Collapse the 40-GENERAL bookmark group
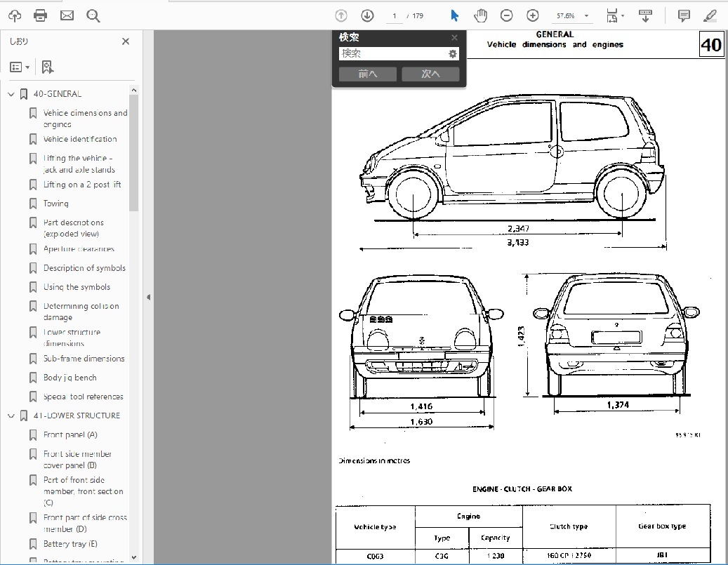The width and height of the screenshot is (728, 565). pos(11,94)
